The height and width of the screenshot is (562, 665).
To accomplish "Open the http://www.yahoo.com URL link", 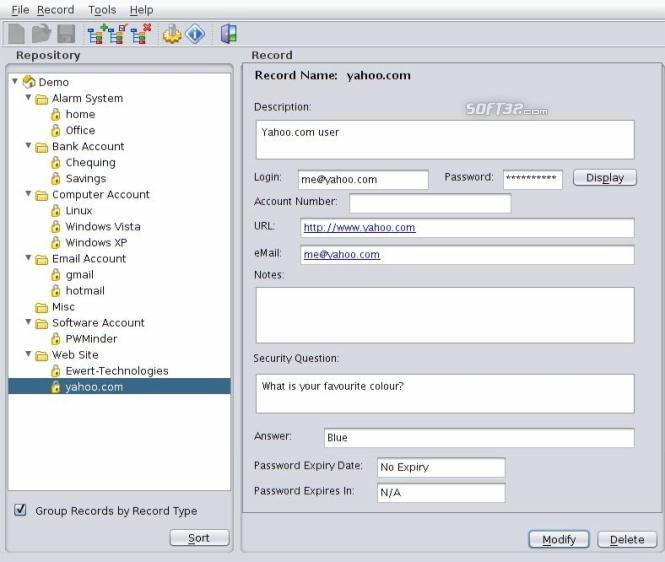I will point(359,227).
